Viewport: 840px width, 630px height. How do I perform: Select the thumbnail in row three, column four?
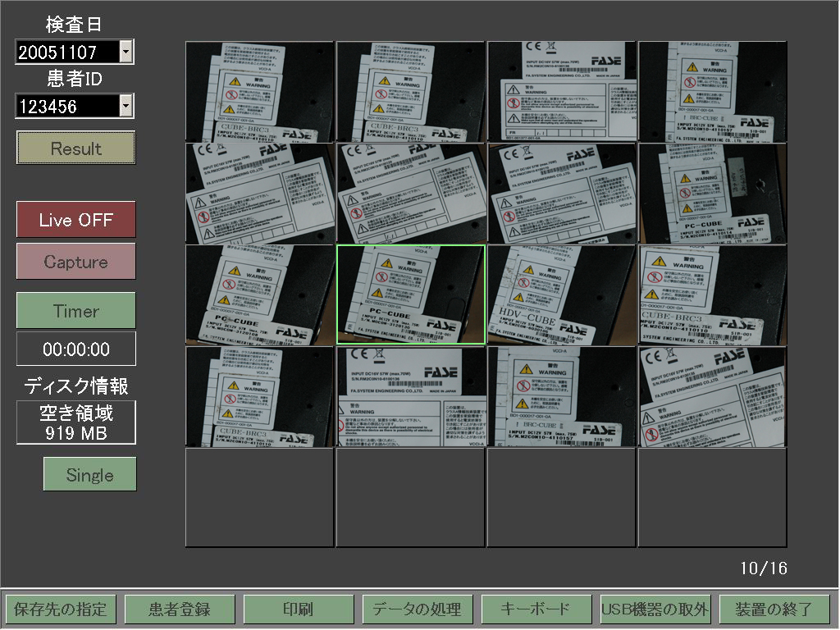pos(713,294)
